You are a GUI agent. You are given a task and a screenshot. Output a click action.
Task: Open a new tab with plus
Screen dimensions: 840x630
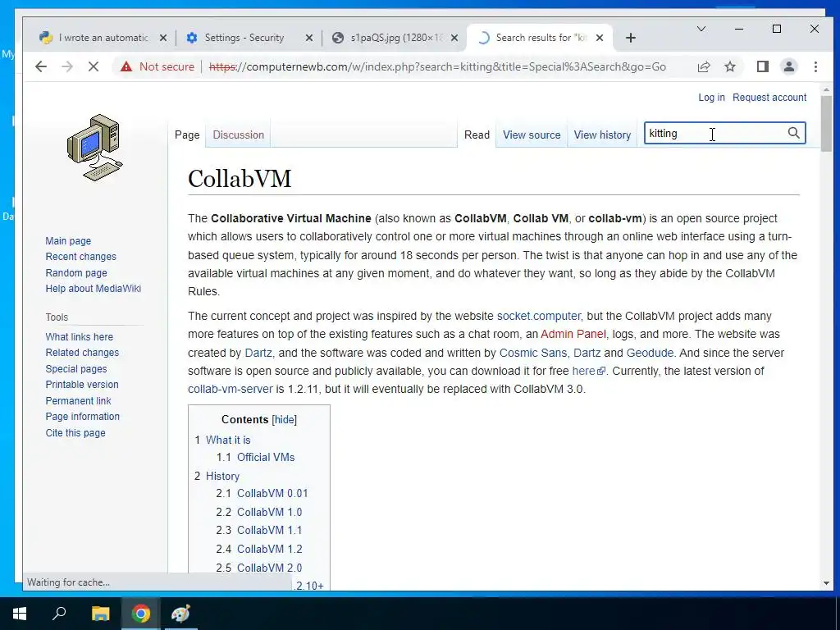pyautogui.click(x=631, y=38)
